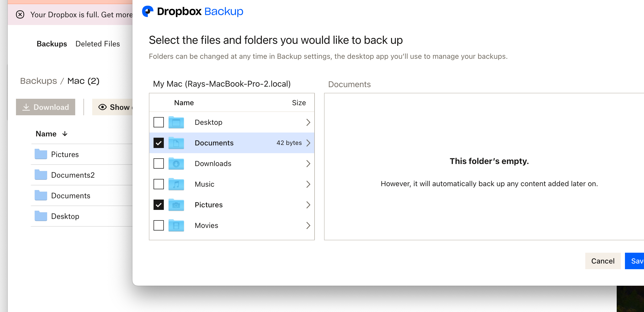Enable the Music folder checkbox
This screenshot has width=644, height=312.
[x=159, y=184]
